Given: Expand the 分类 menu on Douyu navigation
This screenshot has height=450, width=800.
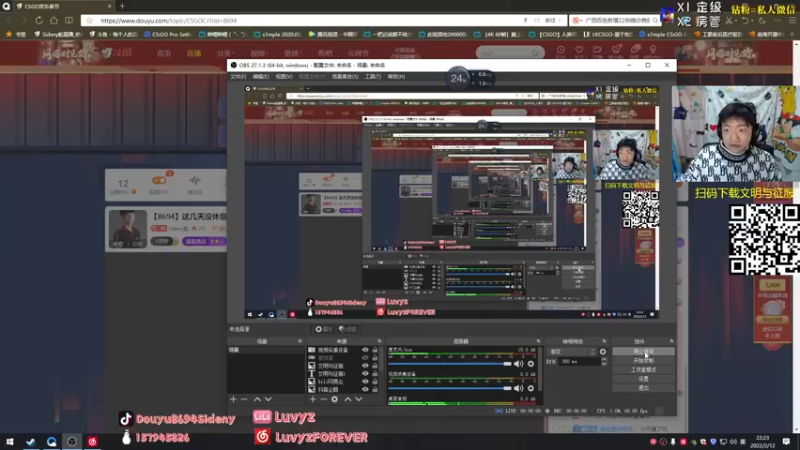Looking at the screenshot, I should tap(226, 53).
